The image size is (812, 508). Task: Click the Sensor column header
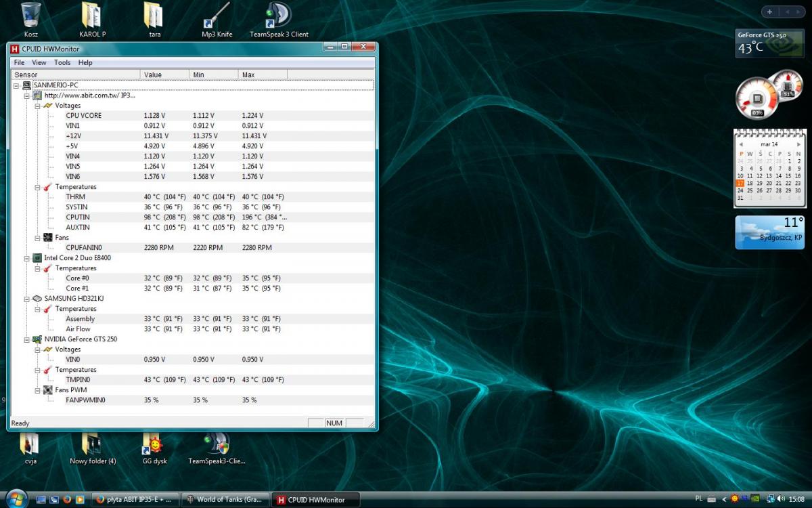tap(76, 75)
